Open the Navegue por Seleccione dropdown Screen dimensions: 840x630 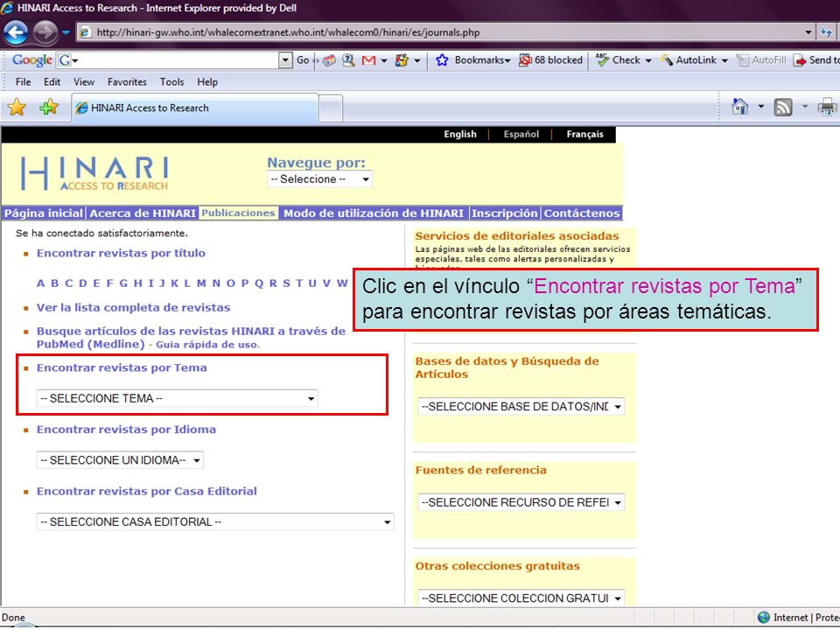pyautogui.click(x=320, y=178)
